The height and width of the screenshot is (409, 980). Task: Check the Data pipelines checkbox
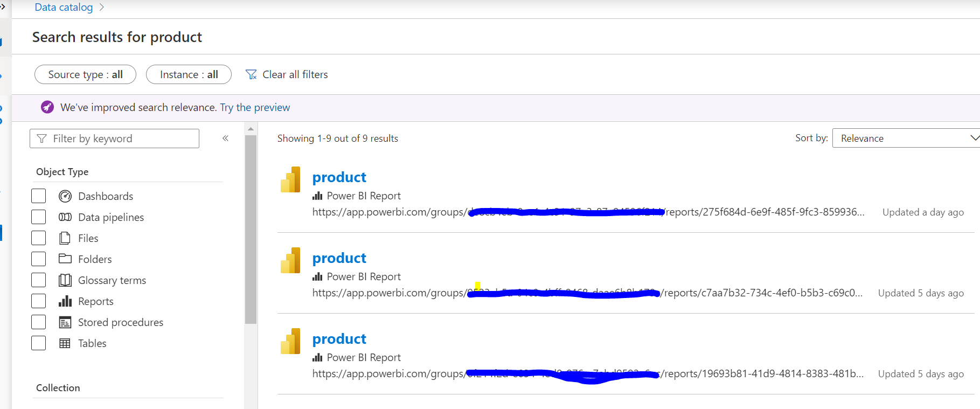click(39, 217)
